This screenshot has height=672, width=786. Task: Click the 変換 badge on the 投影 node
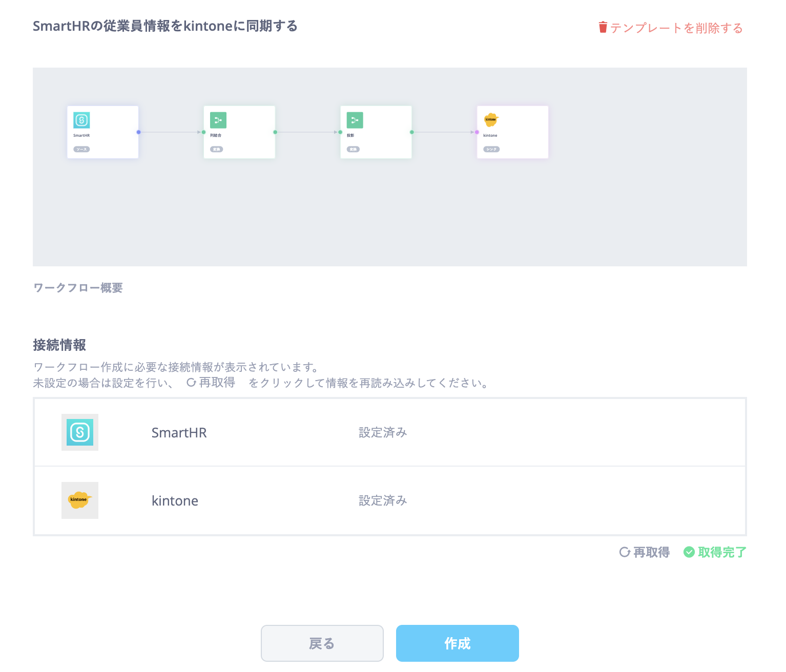(x=353, y=150)
